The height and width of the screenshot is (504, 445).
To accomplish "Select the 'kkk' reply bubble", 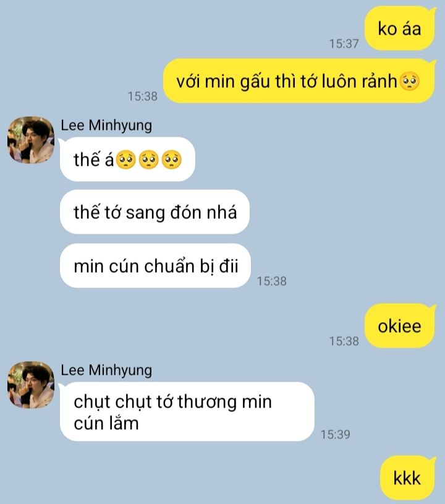I will 408,478.
